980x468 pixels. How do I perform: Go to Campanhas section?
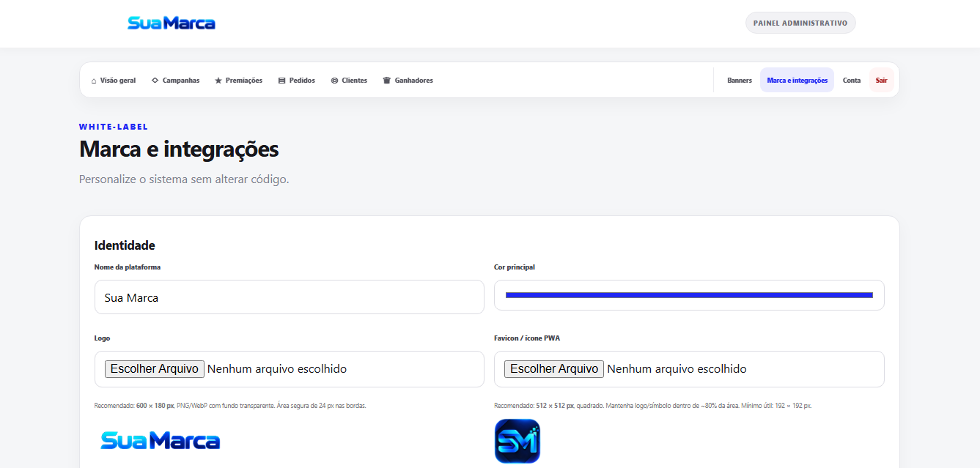pos(175,81)
